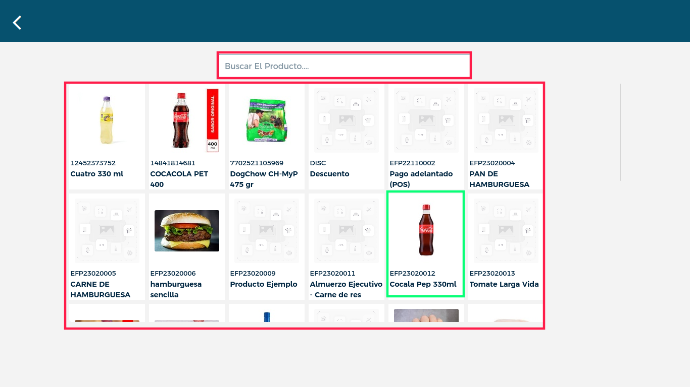Screen dimensions: 690x387
Task: Pick the Producto Ejemplo tile
Action: [x=266, y=247]
